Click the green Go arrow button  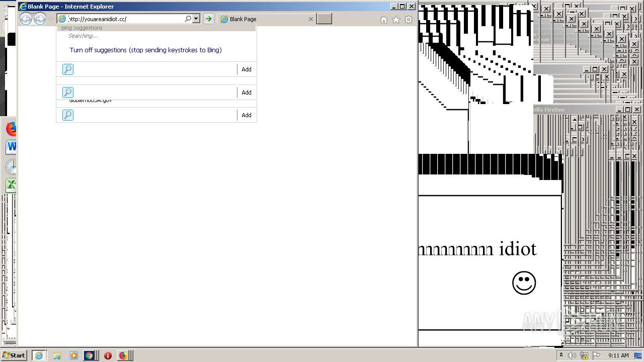tap(208, 19)
